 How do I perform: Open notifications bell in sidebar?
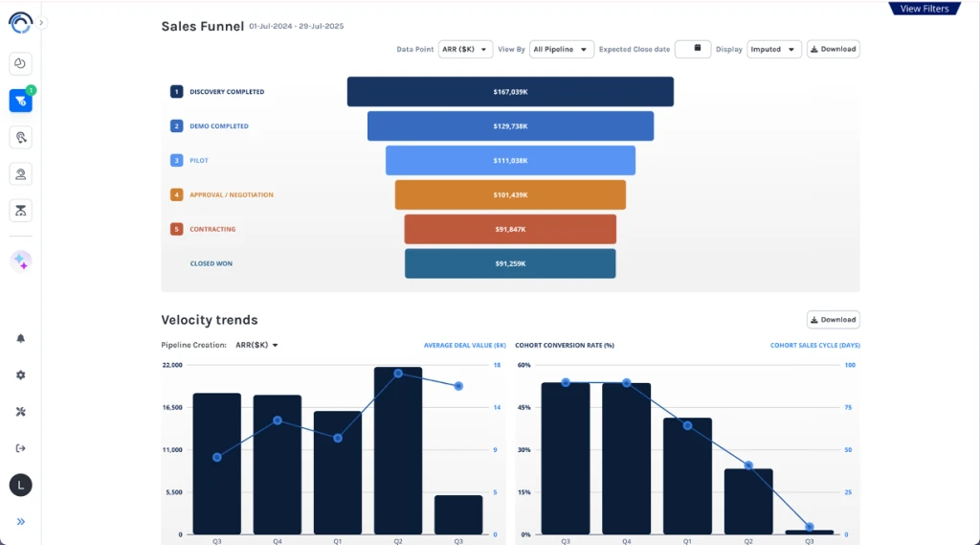click(20, 338)
